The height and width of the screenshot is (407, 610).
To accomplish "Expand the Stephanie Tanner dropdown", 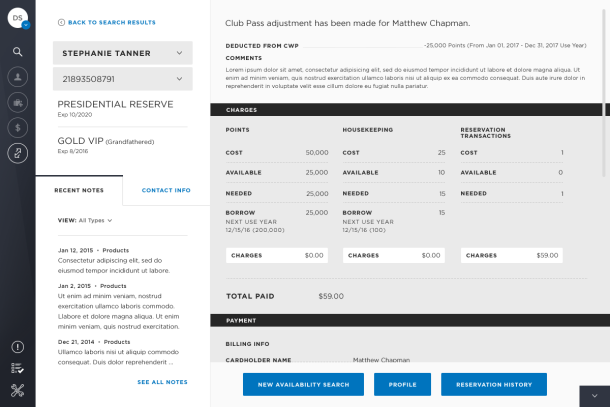I will (x=123, y=53).
